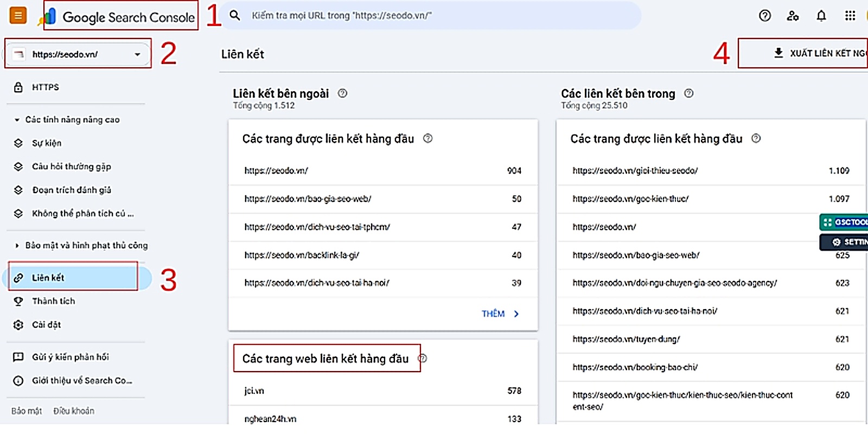
Task: Open Bảo mật privacy link
Action: pyautogui.click(x=27, y=411)
